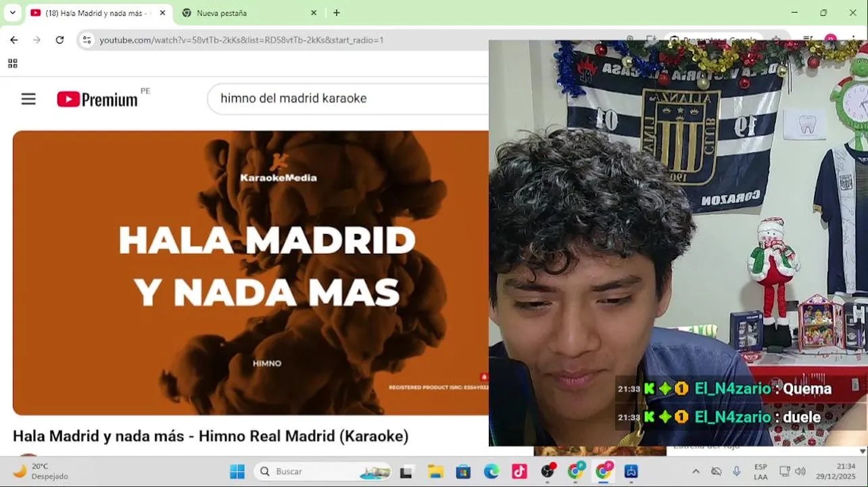Close the Nueva pestaña tab
Screen dimensions: 868x487
click(314, 13)
